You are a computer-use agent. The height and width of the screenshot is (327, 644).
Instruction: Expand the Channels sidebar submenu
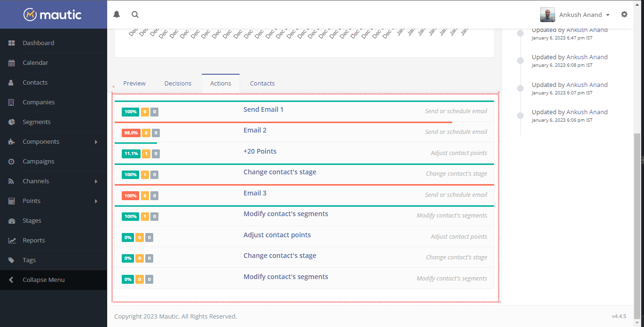click(36, 180)
